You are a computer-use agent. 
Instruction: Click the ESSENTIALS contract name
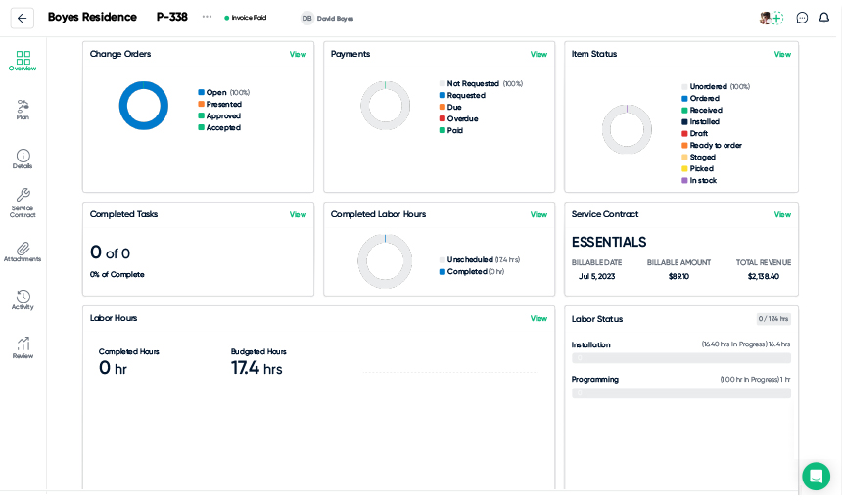[x=609, y=242]
